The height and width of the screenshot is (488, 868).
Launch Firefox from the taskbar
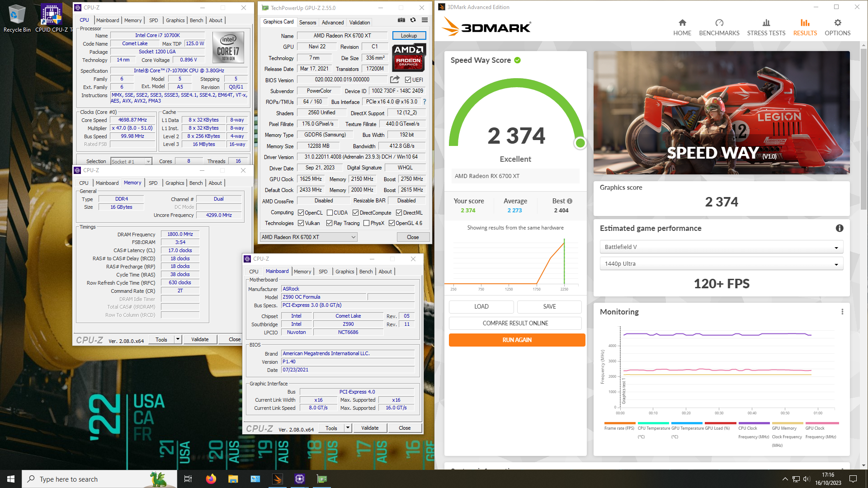pyautogui.click(x=211, y=479)
